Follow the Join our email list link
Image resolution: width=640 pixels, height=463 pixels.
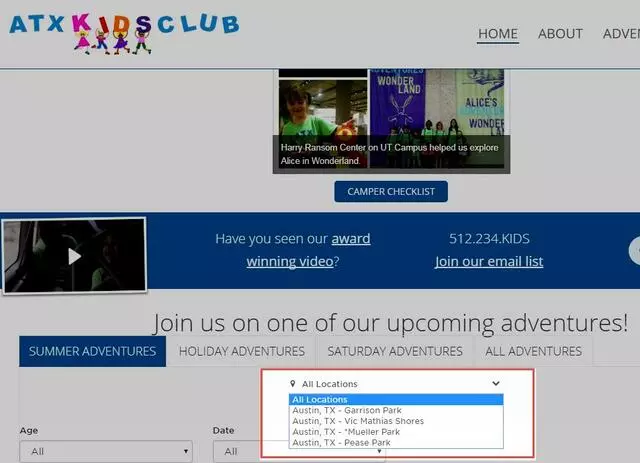(x=489, y=261)
